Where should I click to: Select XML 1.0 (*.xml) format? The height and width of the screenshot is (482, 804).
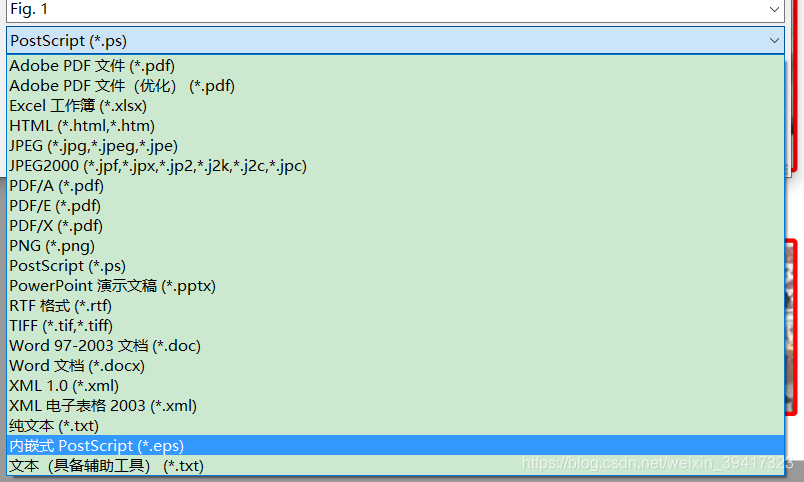[395, 386]
